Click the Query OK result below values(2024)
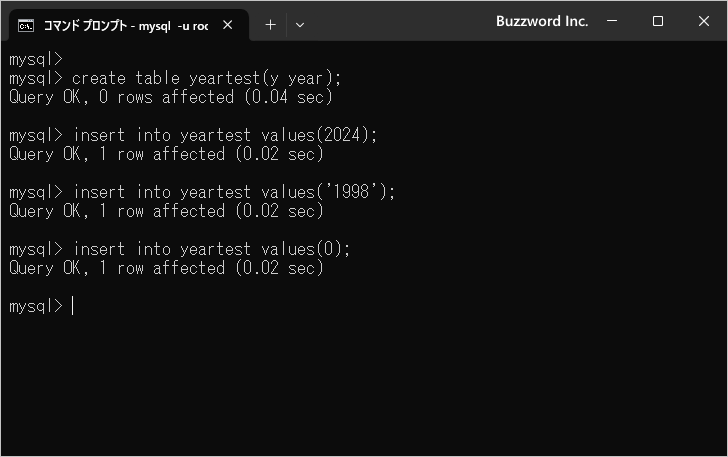 pyautogui.click(x=166, y=154)
